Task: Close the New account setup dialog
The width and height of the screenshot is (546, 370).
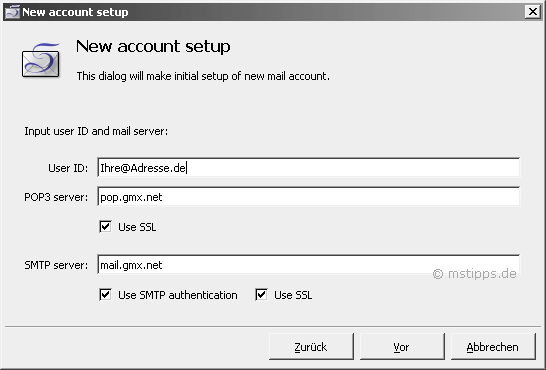Action: pyautogui.click(x=532, y=12)
